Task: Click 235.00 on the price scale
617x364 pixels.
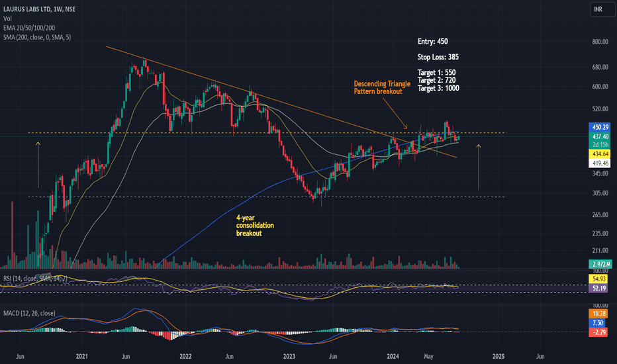Action: (x=600, y=234)
